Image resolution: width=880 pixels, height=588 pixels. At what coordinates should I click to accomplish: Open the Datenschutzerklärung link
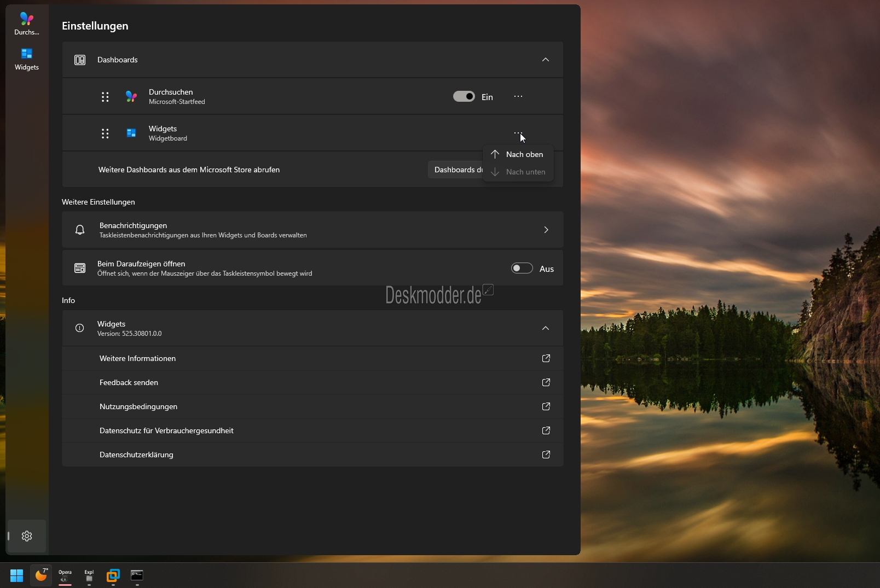coord(136,455)
